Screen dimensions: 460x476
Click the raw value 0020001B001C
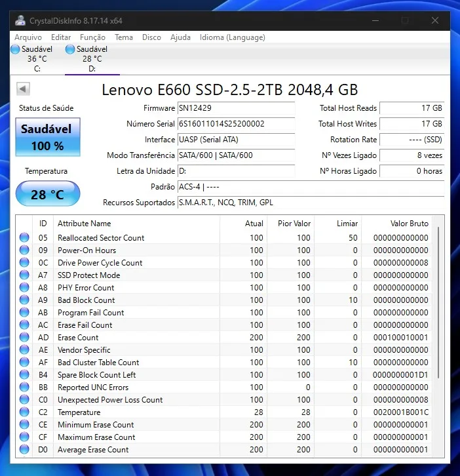400,412
